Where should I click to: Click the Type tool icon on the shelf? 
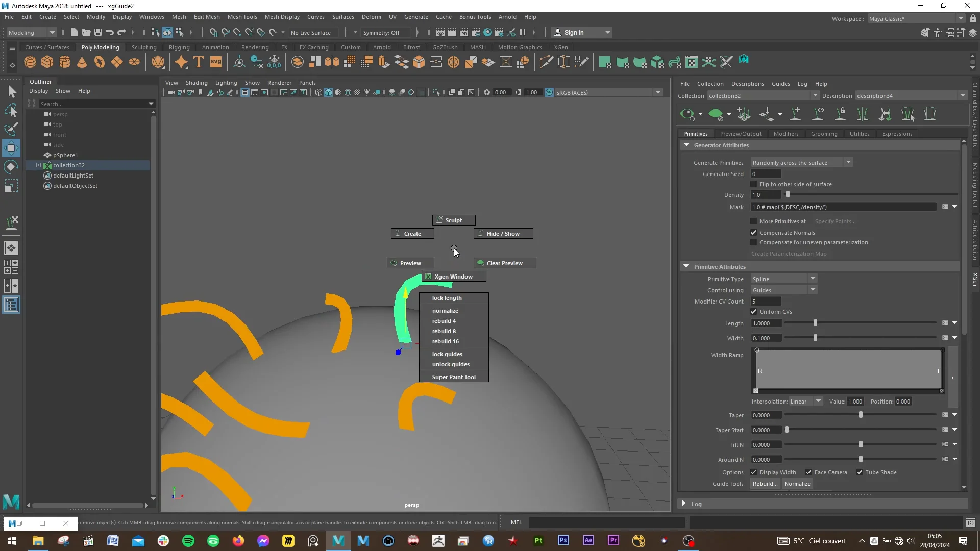[199, 62]
